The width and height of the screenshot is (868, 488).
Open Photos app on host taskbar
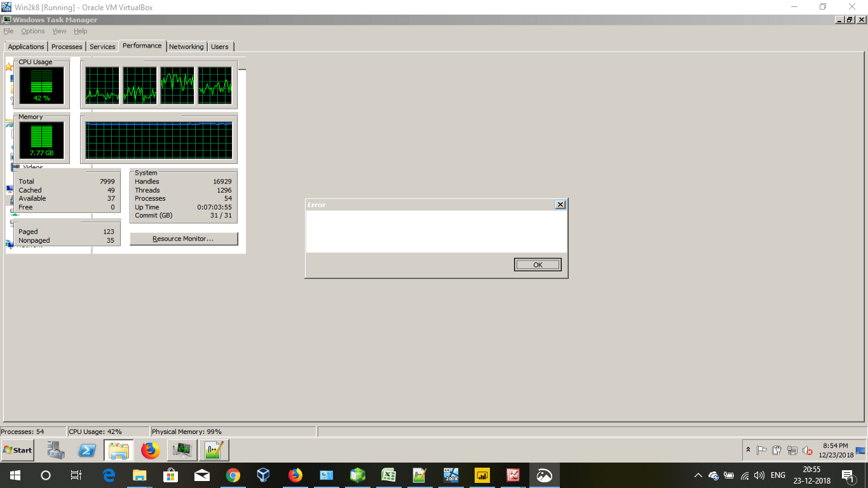(545, 475)
